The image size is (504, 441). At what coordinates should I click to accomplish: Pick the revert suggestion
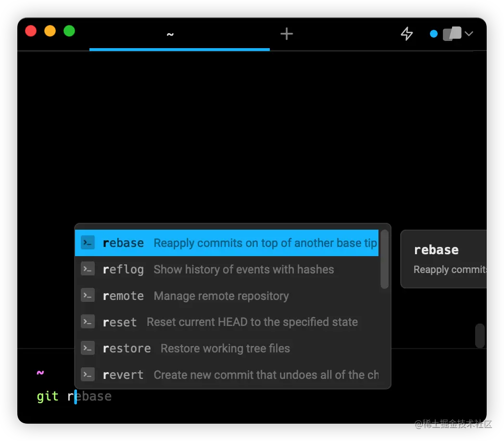coord(227,375)
